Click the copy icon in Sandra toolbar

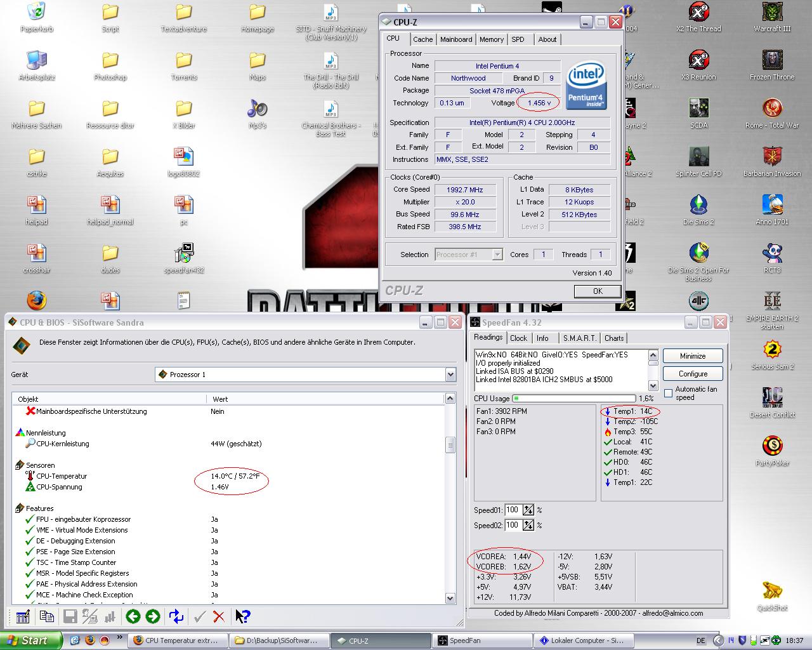click(x=46, y=616)
